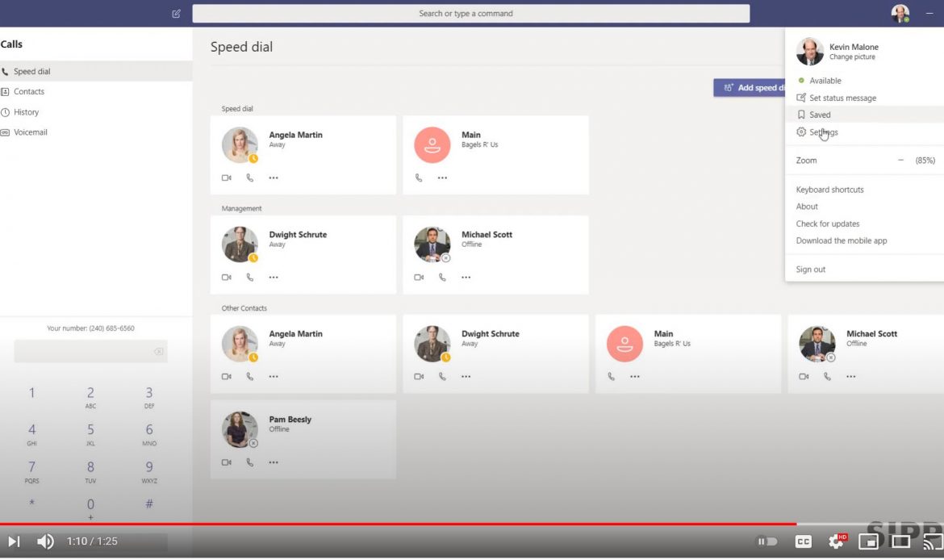Toggle YouTube autoplay switch
Viewport: 944px width, 560px height.
pyautogui.click(x=766, y=541)
